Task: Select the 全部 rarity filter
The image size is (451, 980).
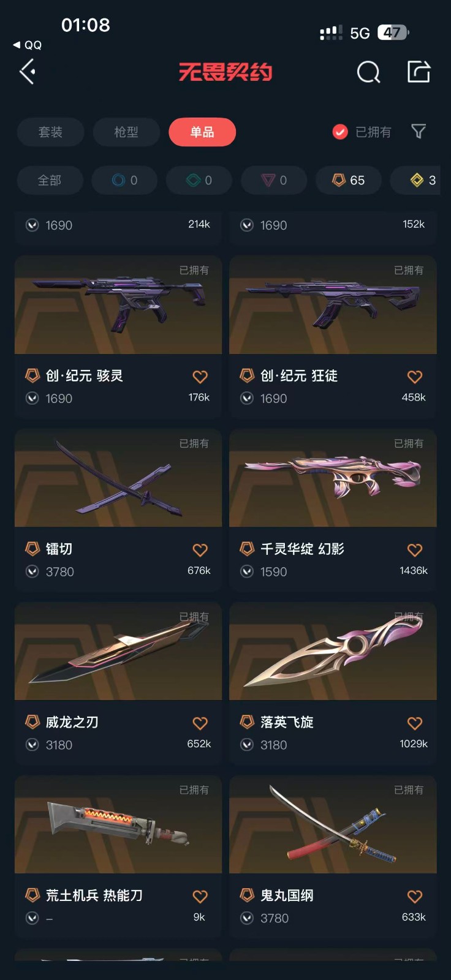Action: click(50, 180)
